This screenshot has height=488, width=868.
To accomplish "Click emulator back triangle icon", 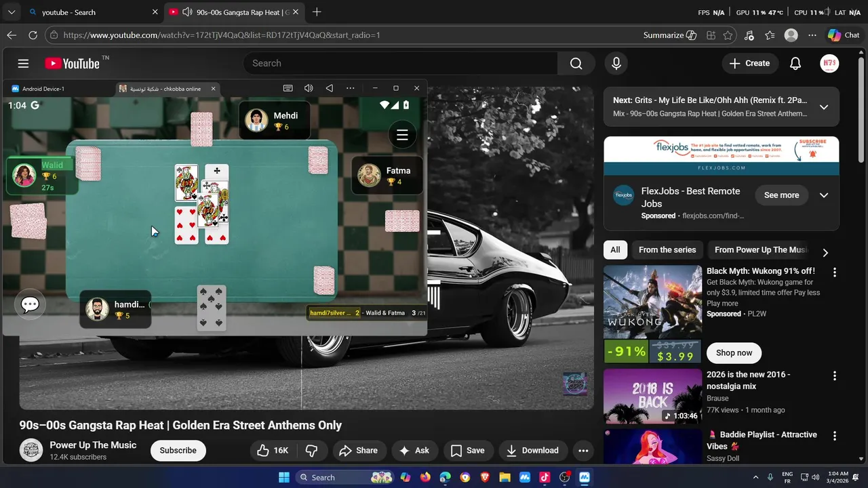I will point(329,88).
